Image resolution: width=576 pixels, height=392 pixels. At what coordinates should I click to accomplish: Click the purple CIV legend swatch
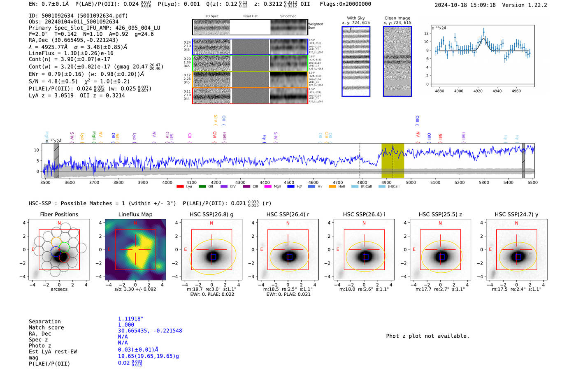tap(224, 187)
